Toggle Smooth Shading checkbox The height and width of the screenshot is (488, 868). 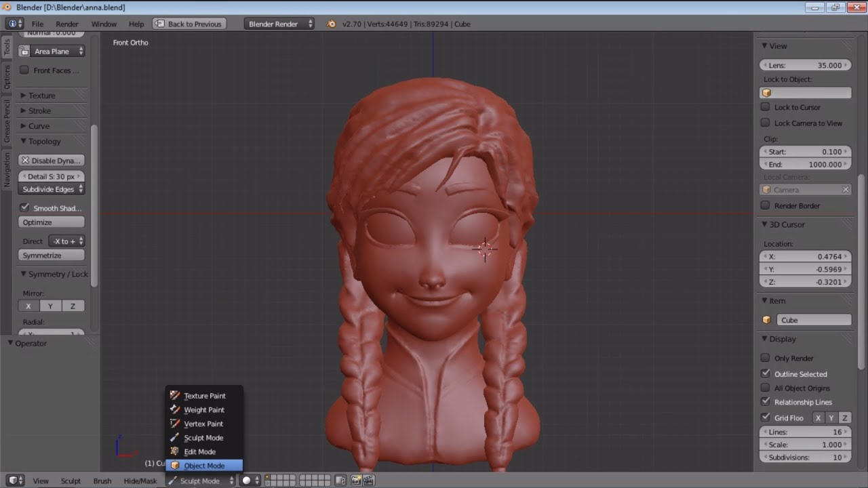point(24,207)
